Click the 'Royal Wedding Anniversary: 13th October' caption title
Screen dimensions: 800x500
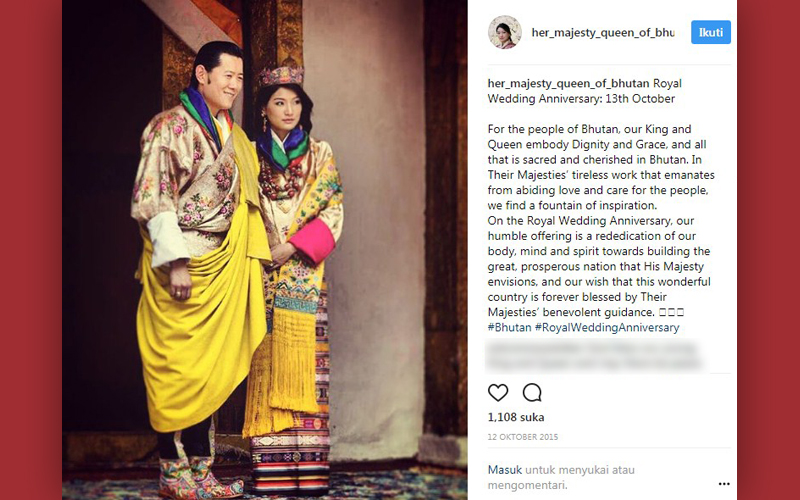click(585, 91)
